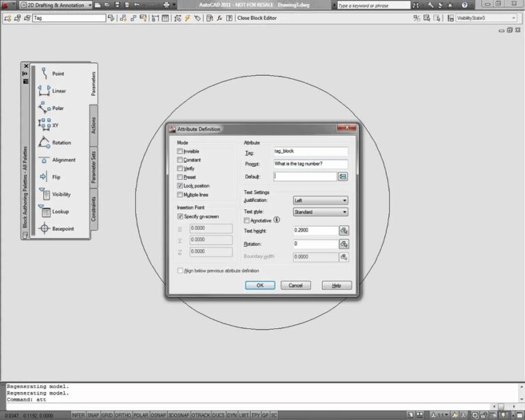Image resolution: width=525 pixels, height=420 pixels.
Task: Open the Text style dropdown
Action: [x=321, y=212]
